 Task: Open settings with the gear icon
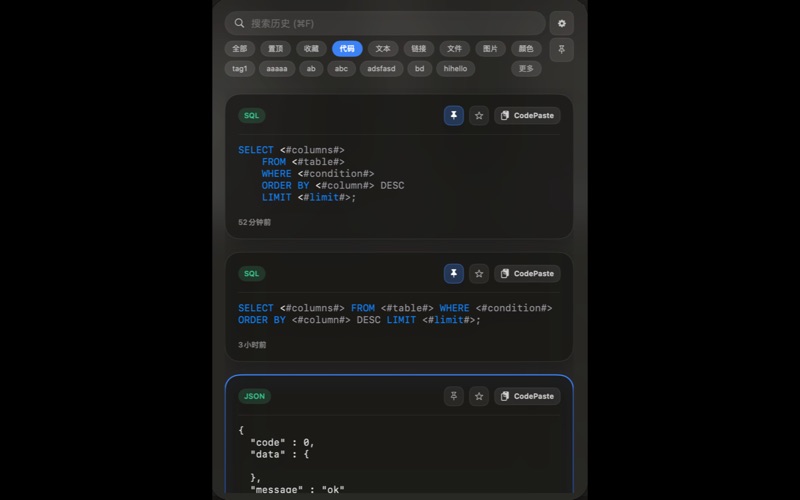point(561,23)
